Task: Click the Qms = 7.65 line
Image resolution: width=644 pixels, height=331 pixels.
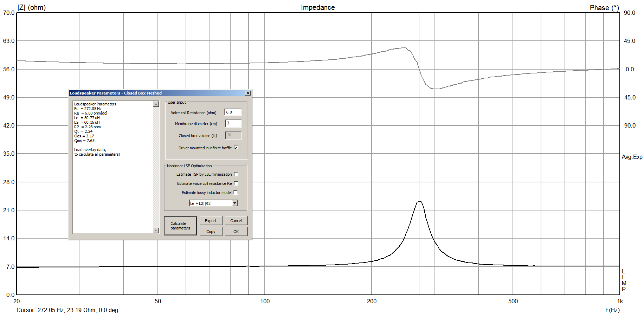Action: pos(84,141)
